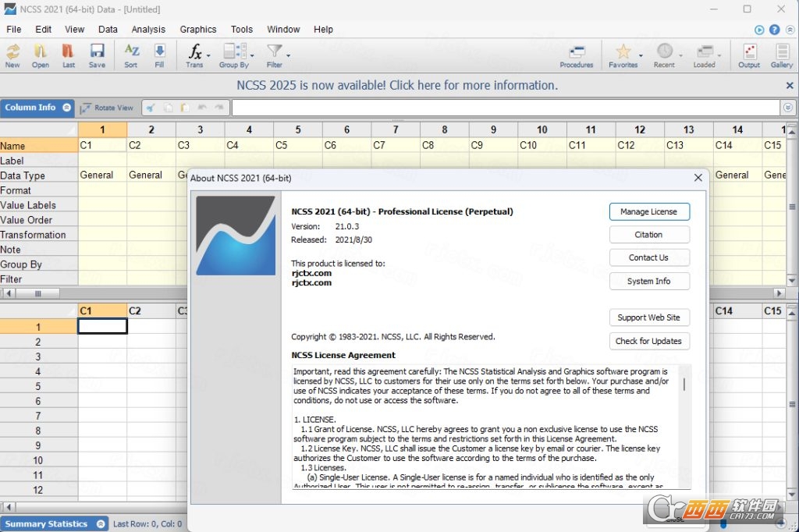799x532 pixels.
Task: Click the Fill toolbar icon
Action: click(159, 55)
